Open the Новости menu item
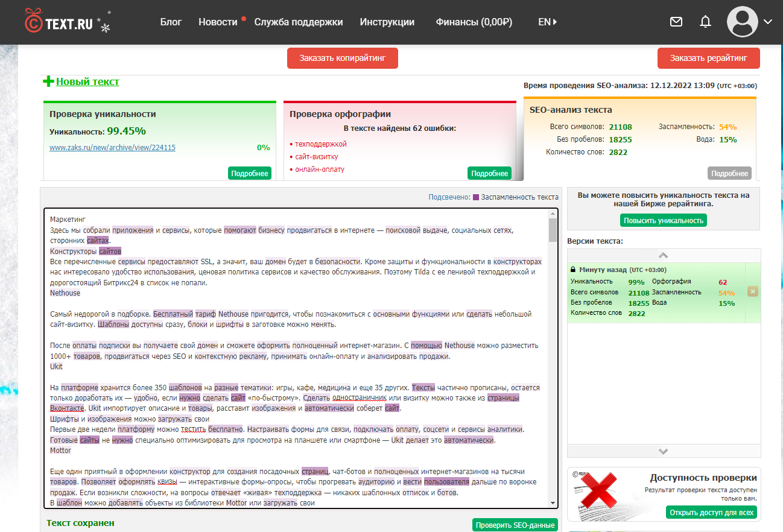The width and height of the screenshot is (783, 532). (218, 22)
